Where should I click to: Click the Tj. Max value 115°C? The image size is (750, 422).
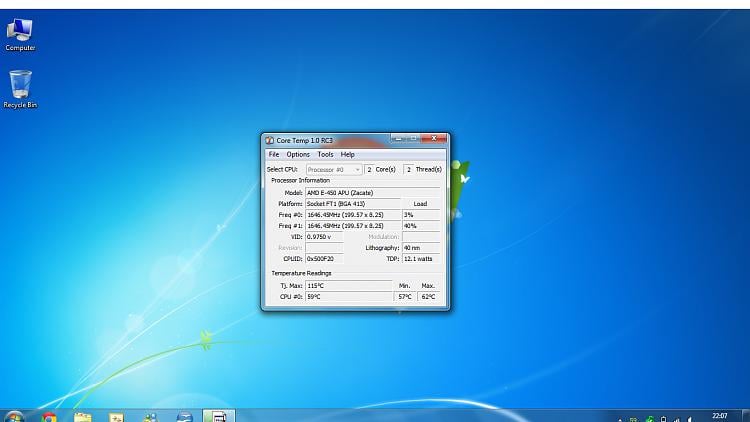point(349,286)
